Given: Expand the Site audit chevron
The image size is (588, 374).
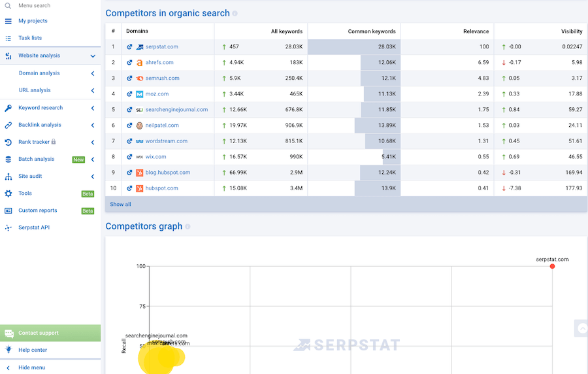Looking at the screenshot, I should (x=93, y=177).
